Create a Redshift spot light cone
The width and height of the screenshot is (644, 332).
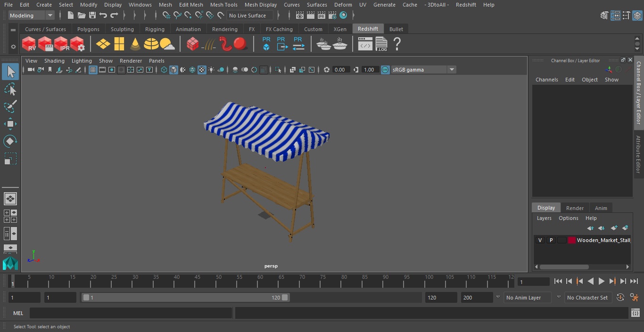(x=135, y=44)
